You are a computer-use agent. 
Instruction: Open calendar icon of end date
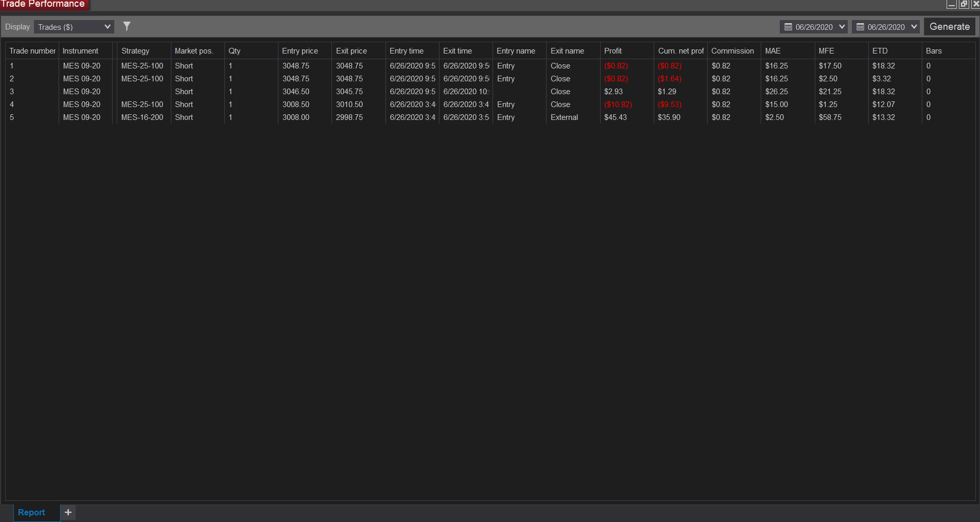point(860,27)
